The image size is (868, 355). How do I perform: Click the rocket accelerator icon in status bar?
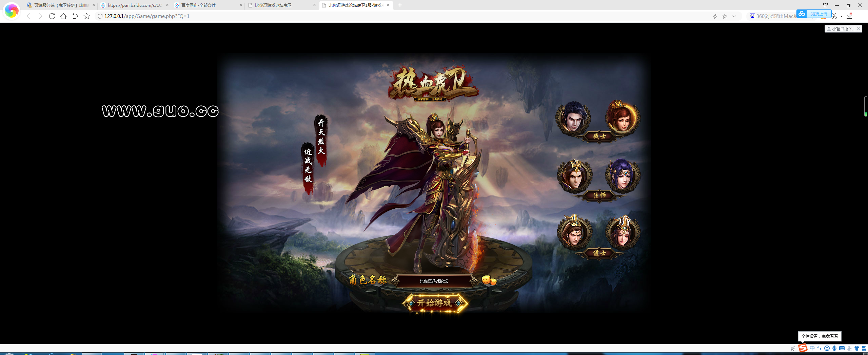[793, 349]
